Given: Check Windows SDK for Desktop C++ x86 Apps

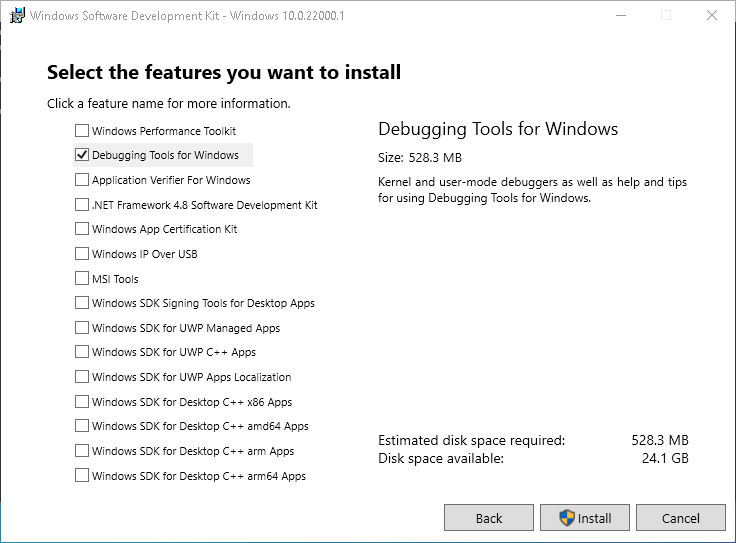Looking at the screenshot, I should [82, 402].
